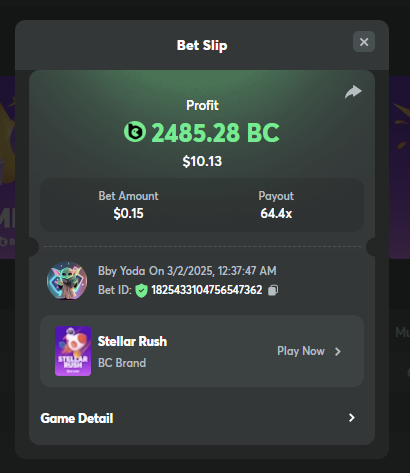Expand the Game Detail section
This screenshot has height=473, width=410.
point(202,418)
